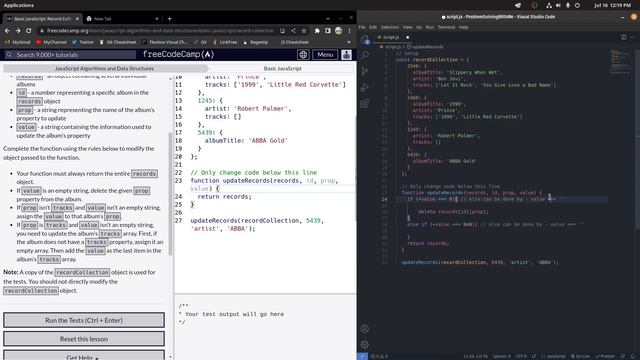Reload the freeCodeCamp page
Image resolution: width=640 pixels, height=360 pixels.
point(29,31)
